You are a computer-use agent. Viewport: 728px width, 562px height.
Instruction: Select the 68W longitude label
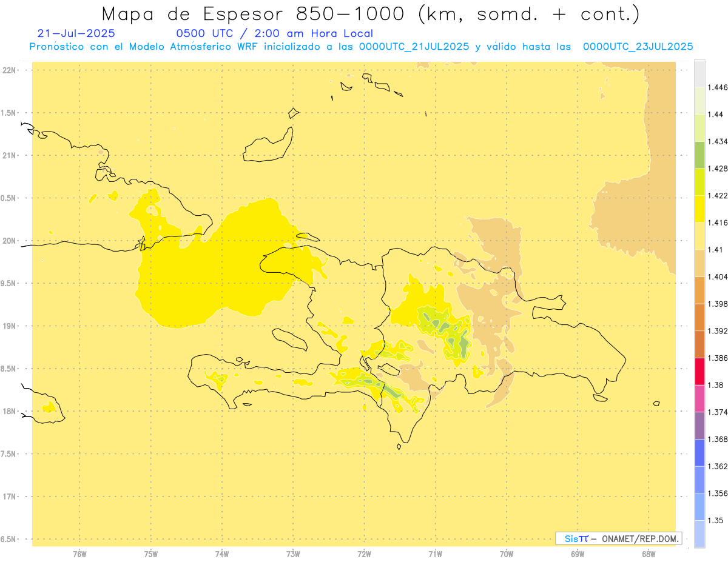tap(649, 554)
